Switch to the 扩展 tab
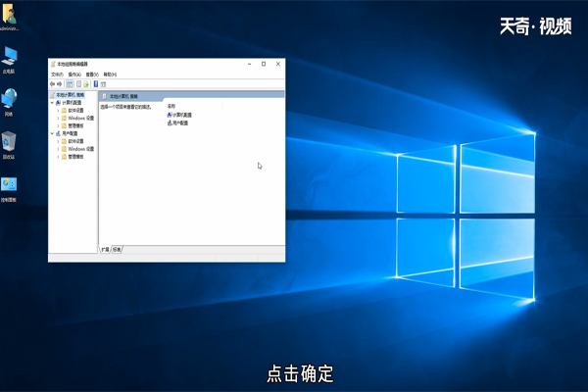Screen dimensions: 588x392 [105, 250]
